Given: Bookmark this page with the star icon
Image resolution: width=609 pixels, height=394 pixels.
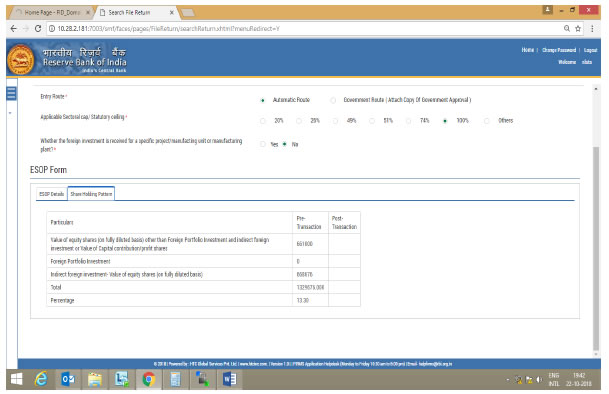Looking at the screenshot, I should click(x=578, y=28).
